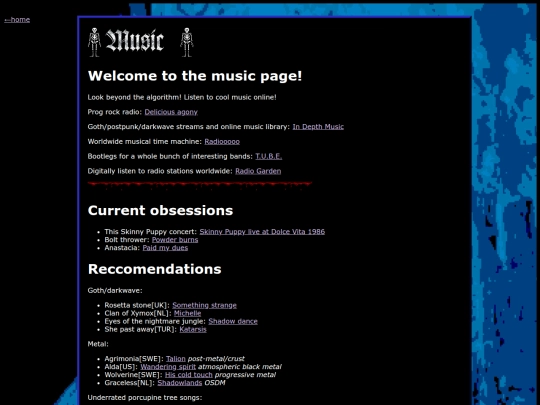Screen dimensions: 540x405
Task: Open Graceless's Shadowlands link
Action: pyautogui.click(x=180, y=383)
